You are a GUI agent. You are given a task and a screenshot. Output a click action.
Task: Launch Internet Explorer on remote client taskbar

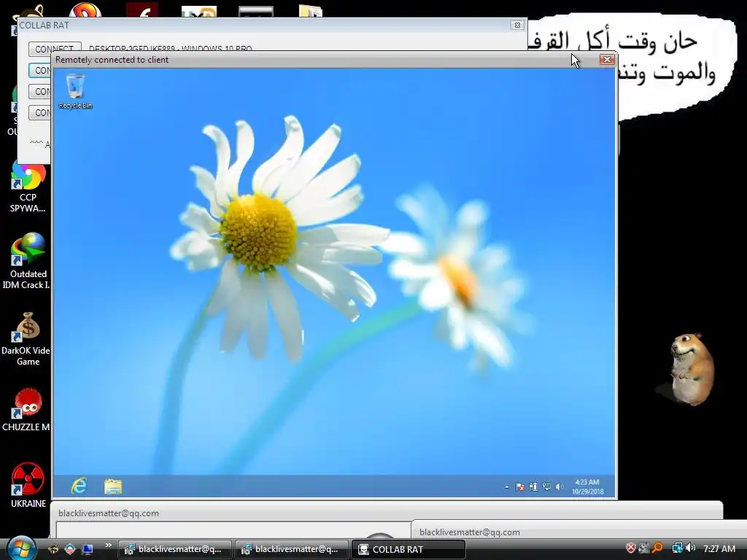click(x=79, y=486)
